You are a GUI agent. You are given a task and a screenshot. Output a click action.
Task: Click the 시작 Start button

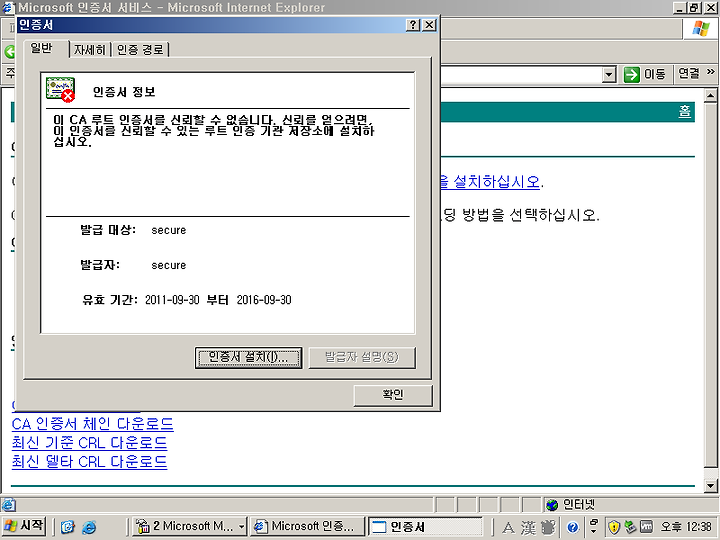click(24, 526)
